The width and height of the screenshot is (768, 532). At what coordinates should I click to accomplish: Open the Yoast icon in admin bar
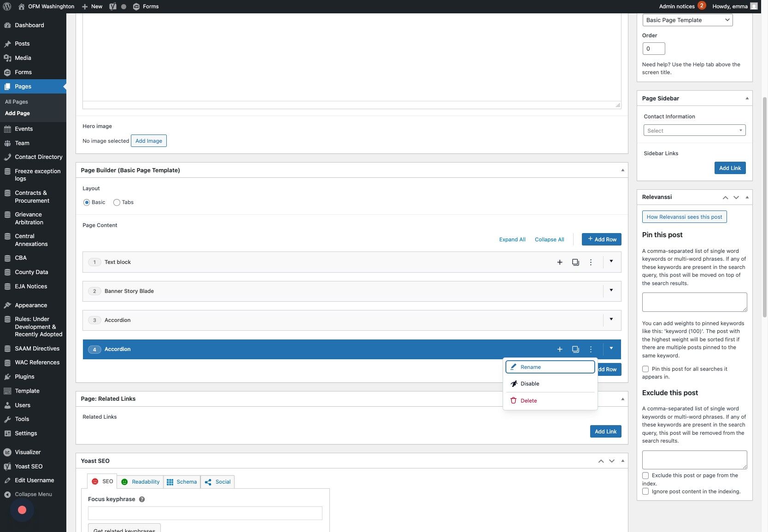pyautogui.click(x=113, y=6)
